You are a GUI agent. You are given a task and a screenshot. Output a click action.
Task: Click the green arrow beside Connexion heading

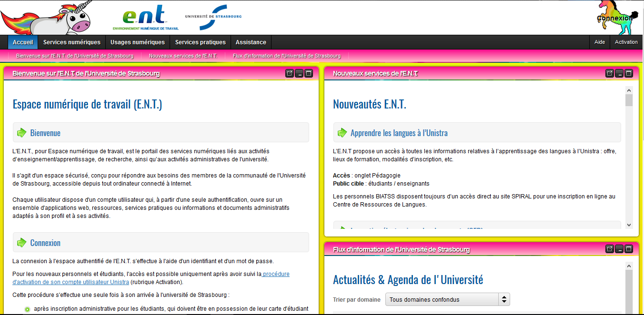coord(21,243)
